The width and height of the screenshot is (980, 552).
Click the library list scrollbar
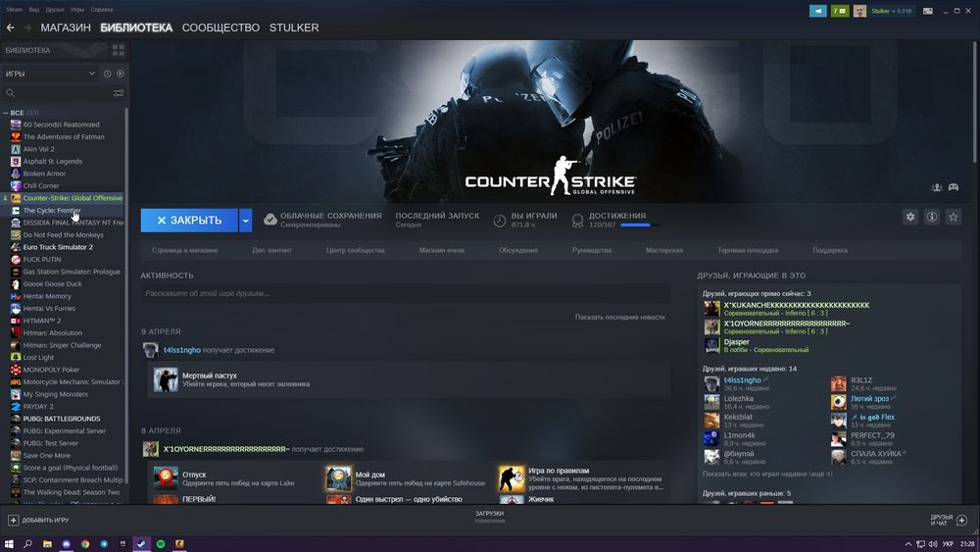click(126, 294)
